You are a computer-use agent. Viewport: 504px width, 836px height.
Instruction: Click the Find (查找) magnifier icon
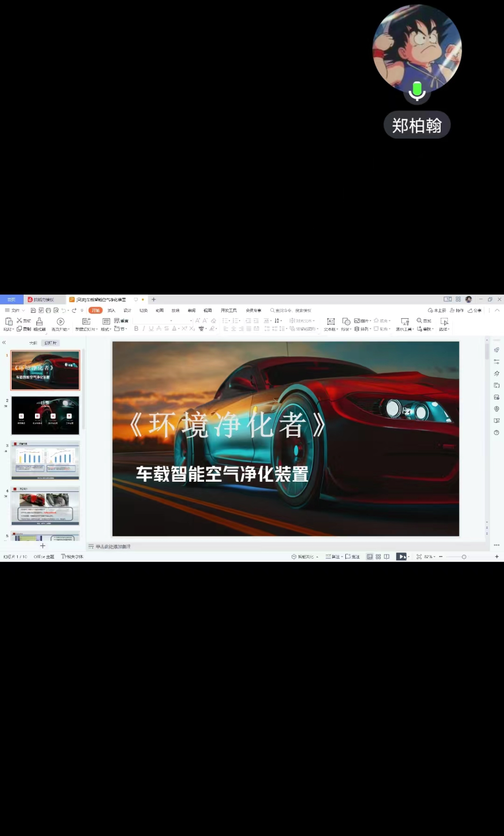[x=420, y=321]
